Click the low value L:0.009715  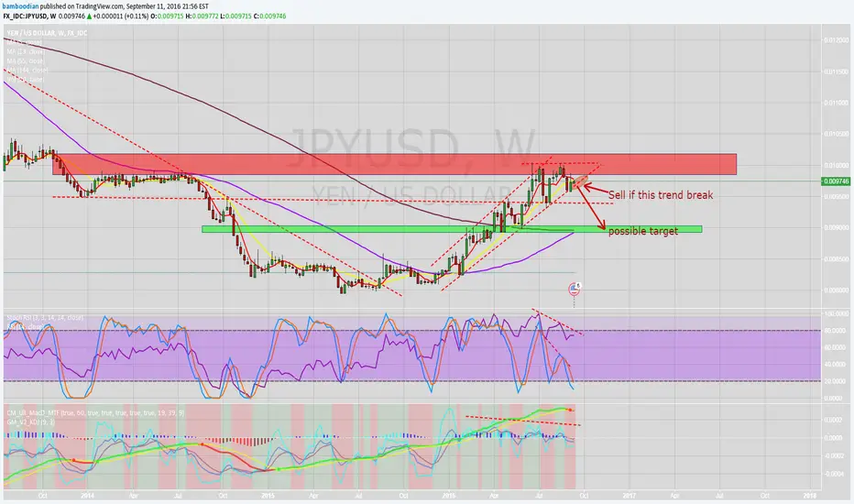[x=235, y=16]
